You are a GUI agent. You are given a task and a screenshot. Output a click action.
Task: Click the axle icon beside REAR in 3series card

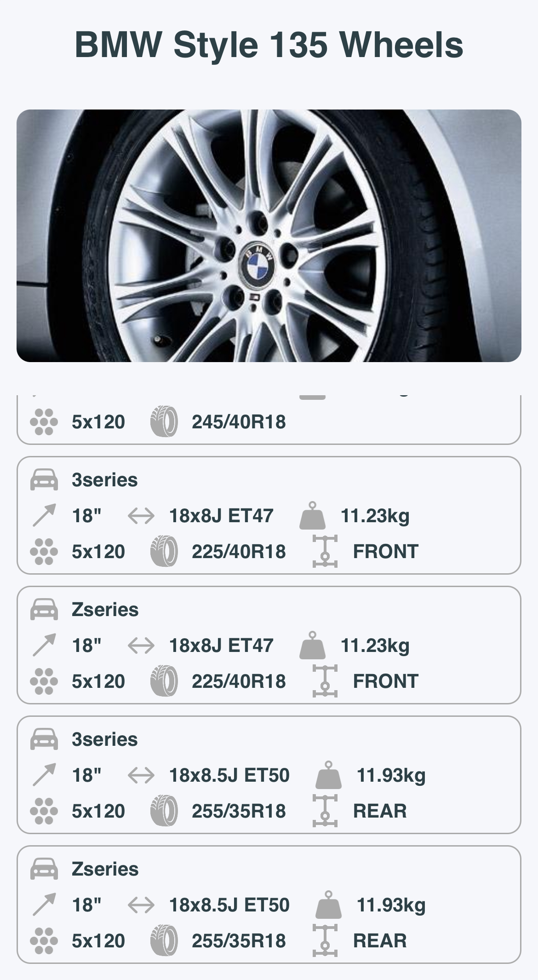click(x=325, y=811)
